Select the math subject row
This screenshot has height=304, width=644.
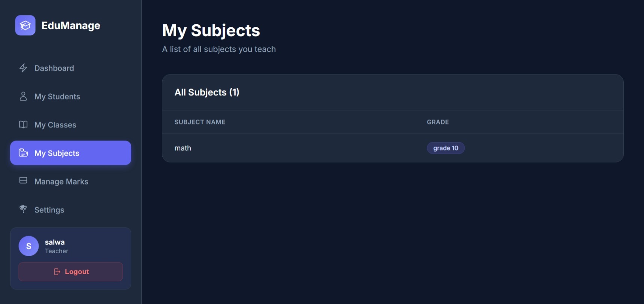tap(183, 148)
